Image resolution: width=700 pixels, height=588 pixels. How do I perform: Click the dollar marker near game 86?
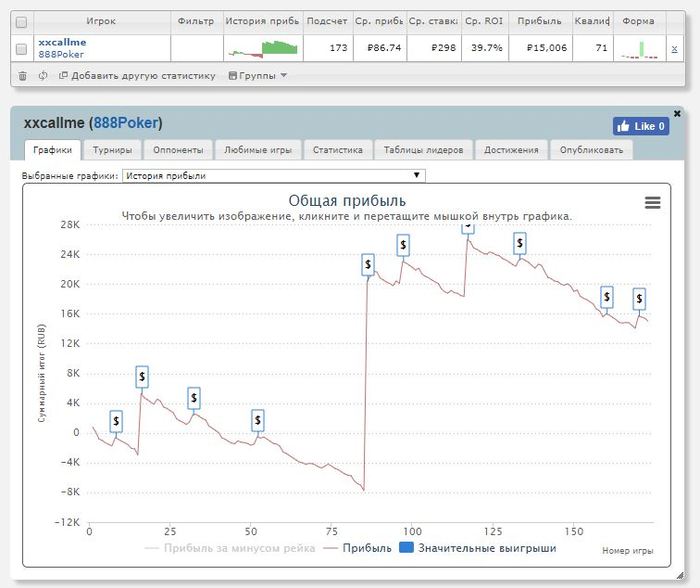tap(368, 264)
